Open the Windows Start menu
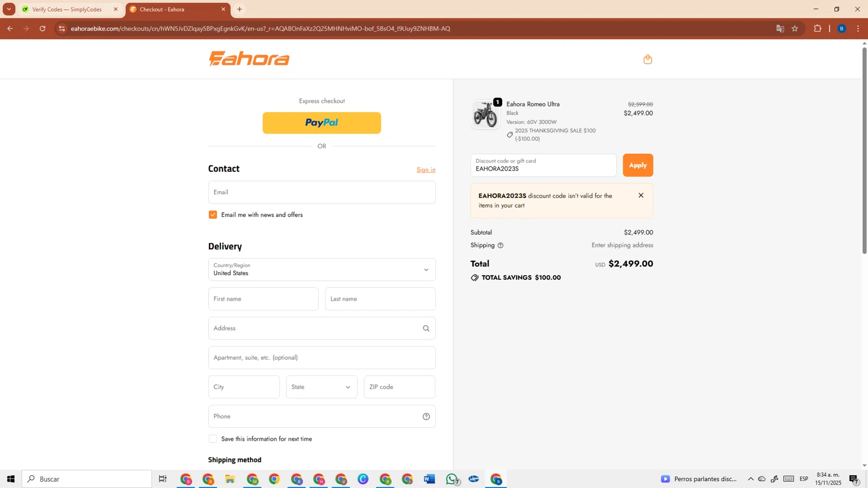Viewport: 868px width, 488px height. pos(10,479)
